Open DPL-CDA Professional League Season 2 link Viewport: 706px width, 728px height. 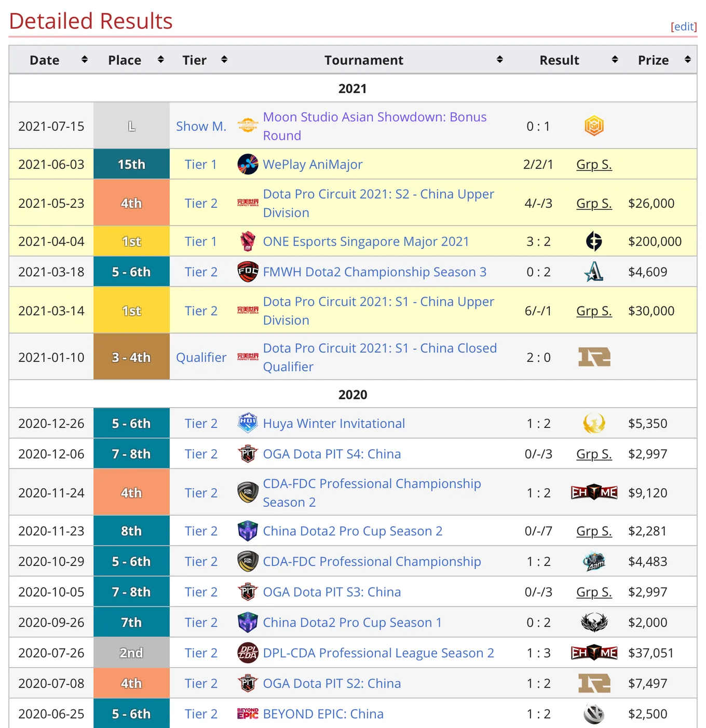pyautogui.click(x=378, y=653)
